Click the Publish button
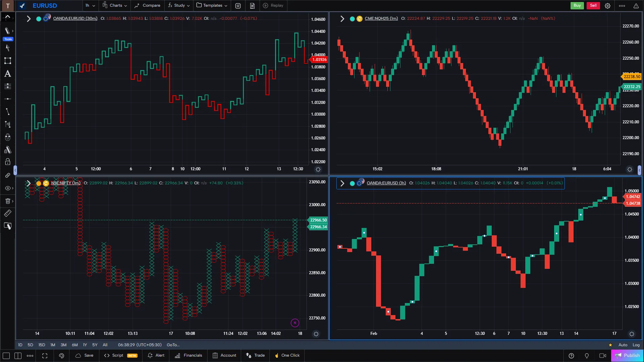This screenshot has width=644, height=362. point(631,355)
